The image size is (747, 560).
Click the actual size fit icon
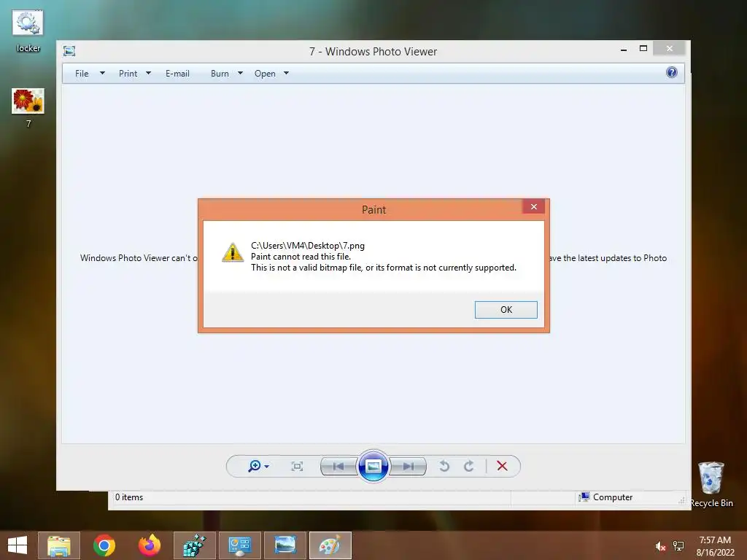tap(297, 466)
